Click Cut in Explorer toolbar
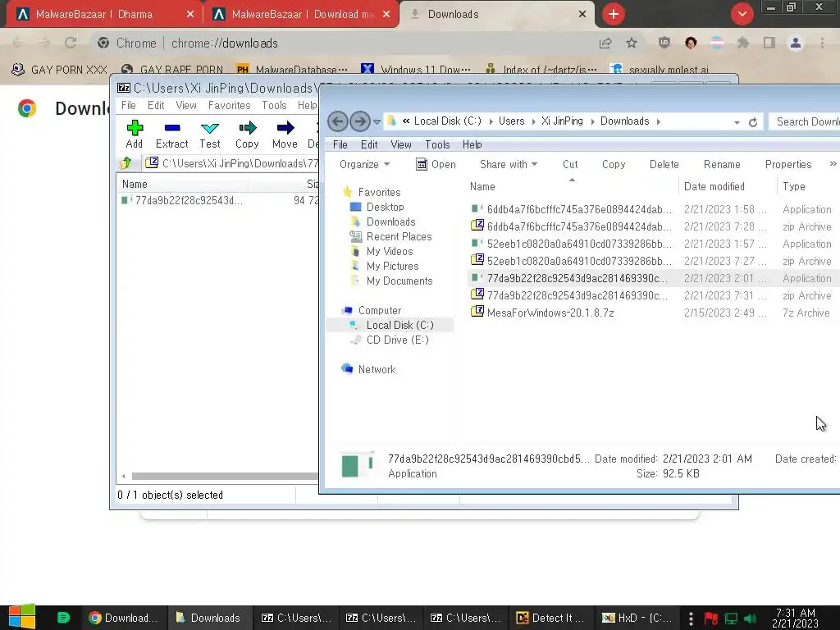 click(570, 164)
